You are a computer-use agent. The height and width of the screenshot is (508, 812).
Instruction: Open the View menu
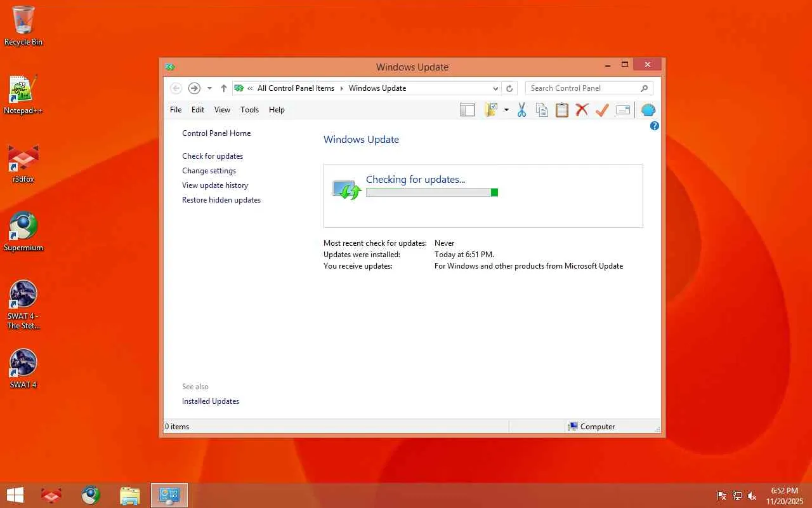(x=222, y=110)
